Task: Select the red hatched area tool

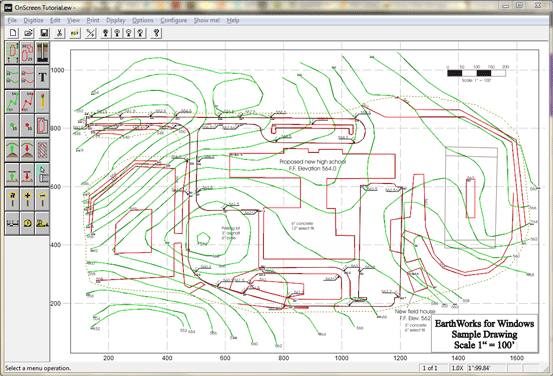Action: [42, 150]
